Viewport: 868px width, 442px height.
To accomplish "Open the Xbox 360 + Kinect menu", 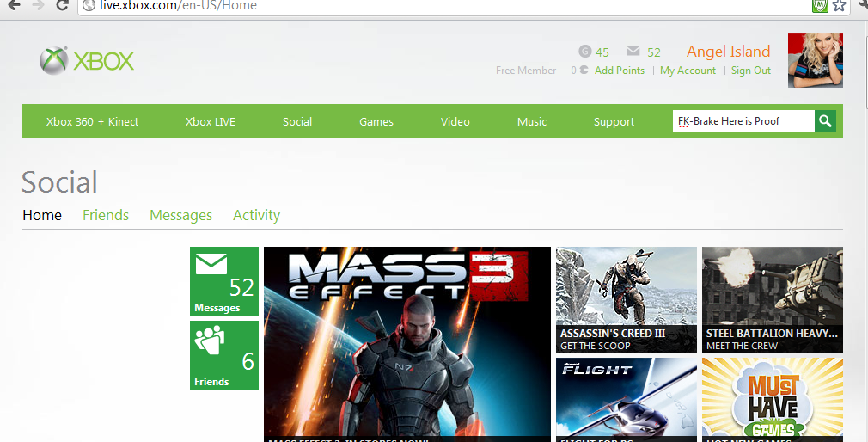I will pyautogui.click(x=93, y=121).
